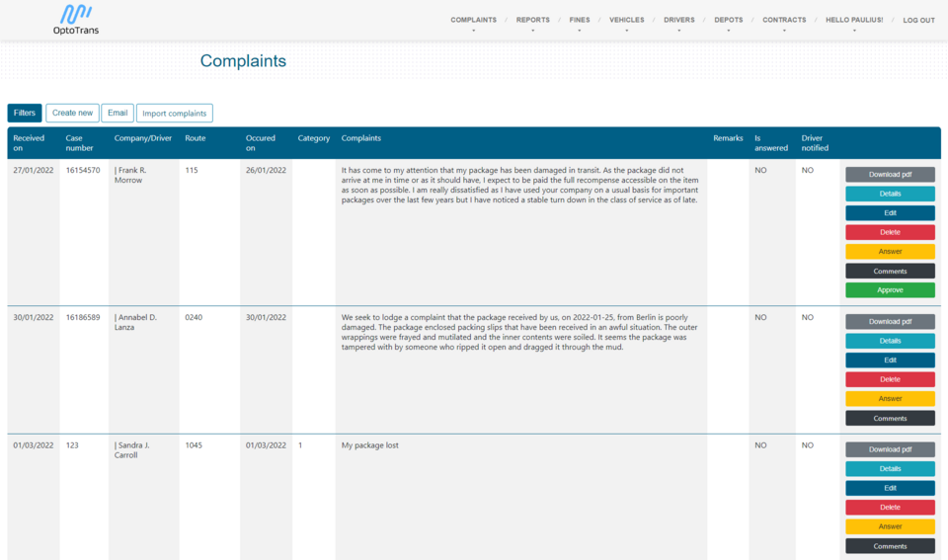Delete Annabel D. Lanza's complaint
The image size is (948, 560).
[890, 379]
